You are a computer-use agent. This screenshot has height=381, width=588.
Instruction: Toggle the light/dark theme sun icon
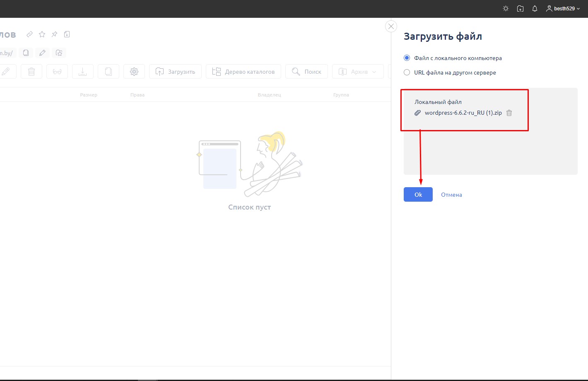click(506, 9)
